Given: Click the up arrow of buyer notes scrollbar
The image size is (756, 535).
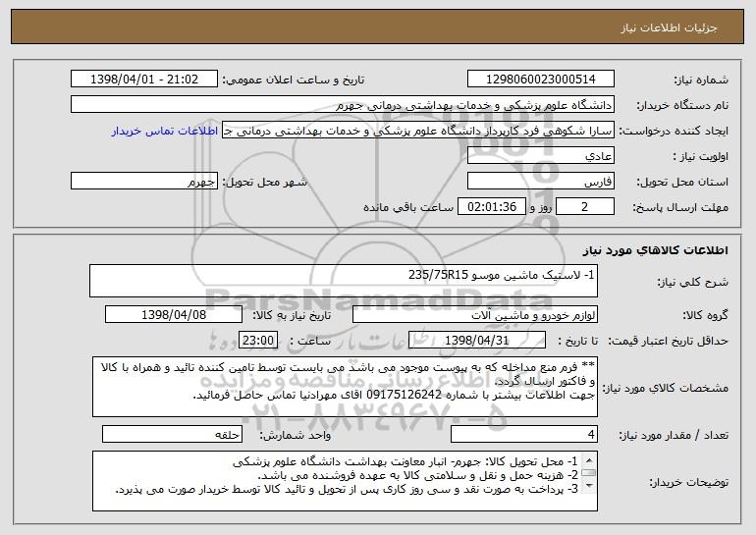Looking at the screenshot, I should tap(588, 459).
